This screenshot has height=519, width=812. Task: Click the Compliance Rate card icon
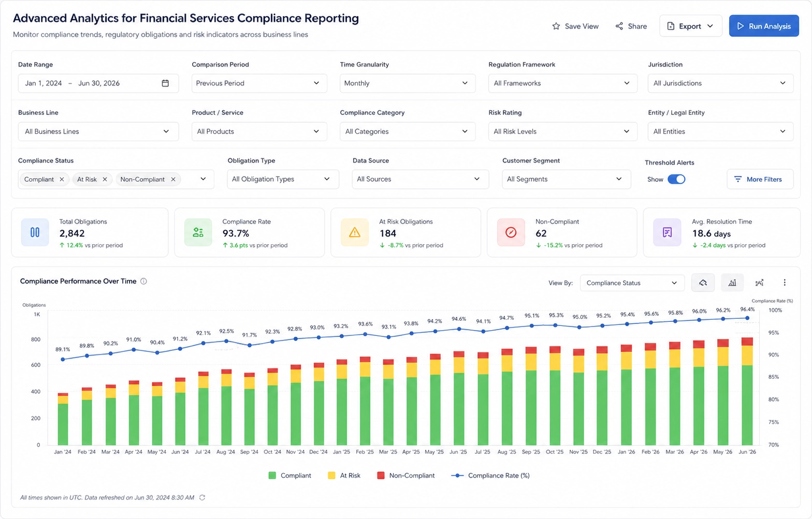[x=198, y=232]
